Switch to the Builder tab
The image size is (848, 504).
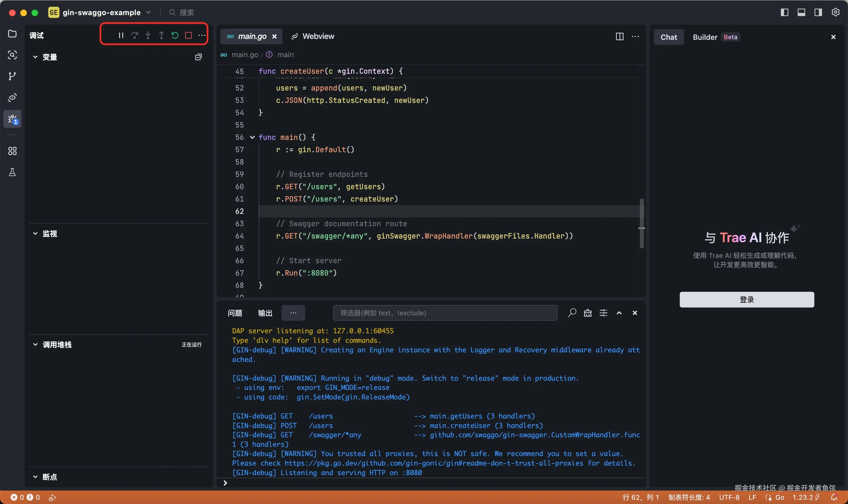[x=705, y=37]
